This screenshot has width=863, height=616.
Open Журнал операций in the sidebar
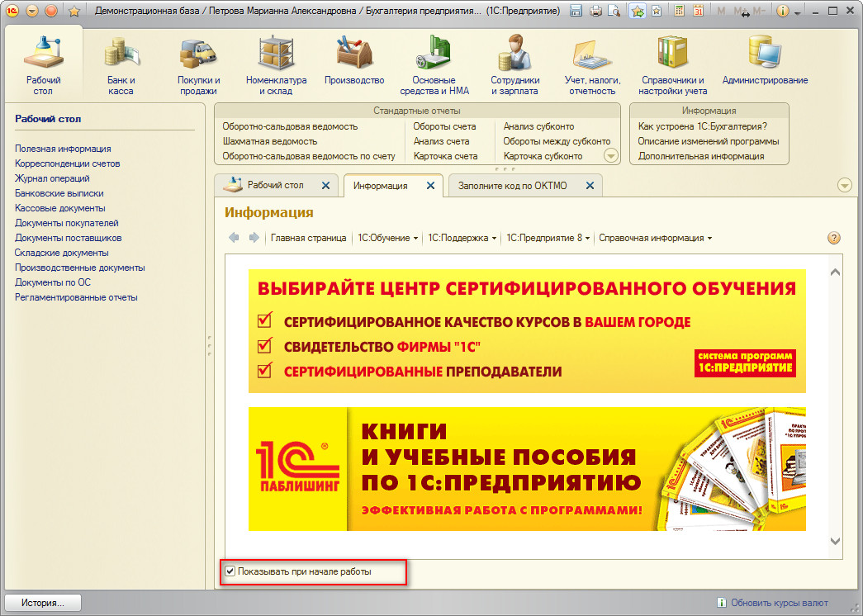tap(52, 178)
